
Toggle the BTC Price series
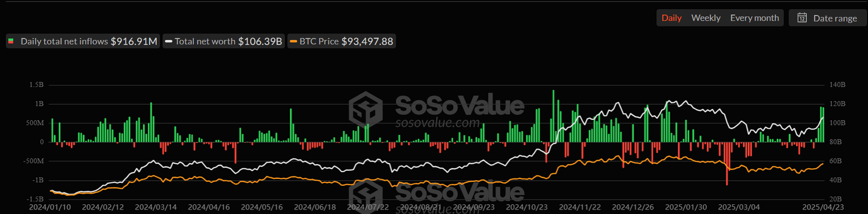tap(341, 41)
